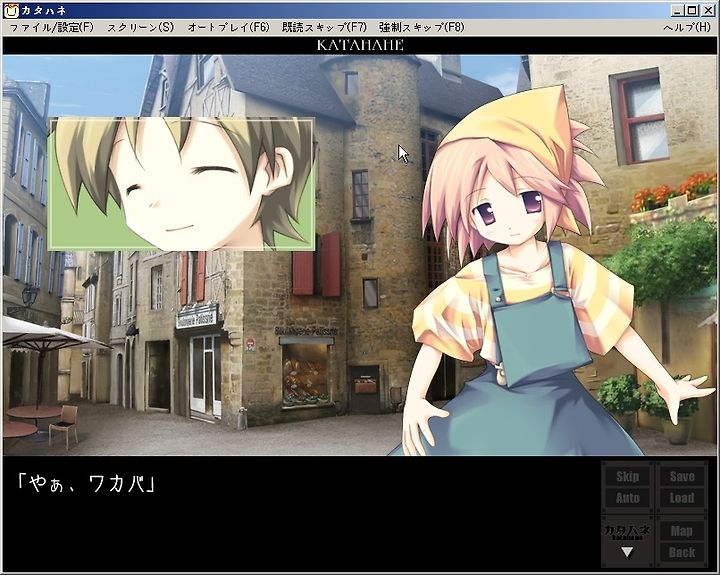This screenshot has width=720, height=575.
Task: Minimize the カタハネ window
Action: pos(678,10)
